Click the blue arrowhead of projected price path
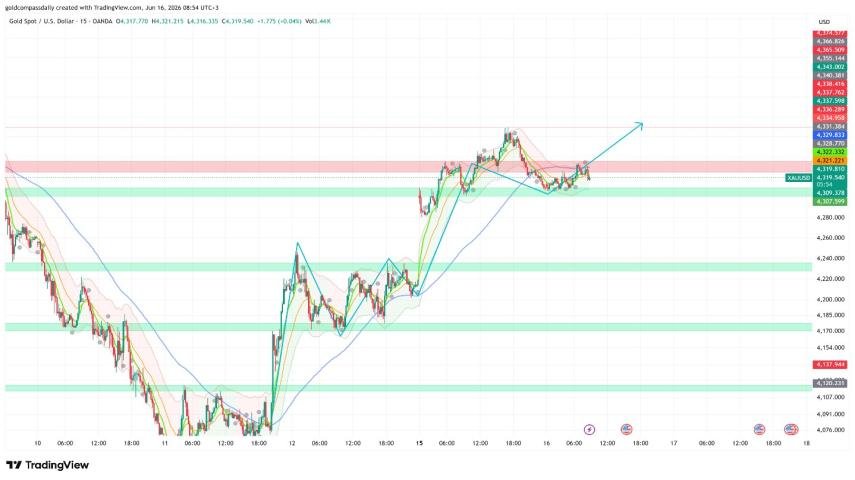The image size is (855, 480). 640,125
